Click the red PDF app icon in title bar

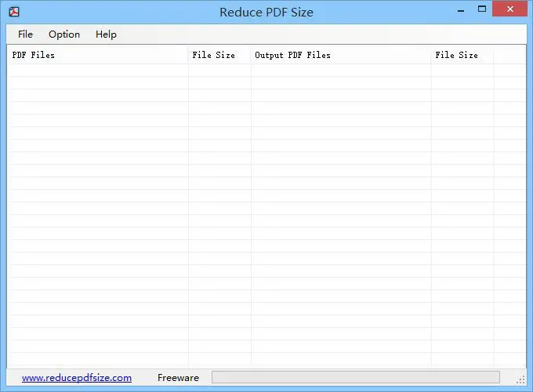[14, 12]
